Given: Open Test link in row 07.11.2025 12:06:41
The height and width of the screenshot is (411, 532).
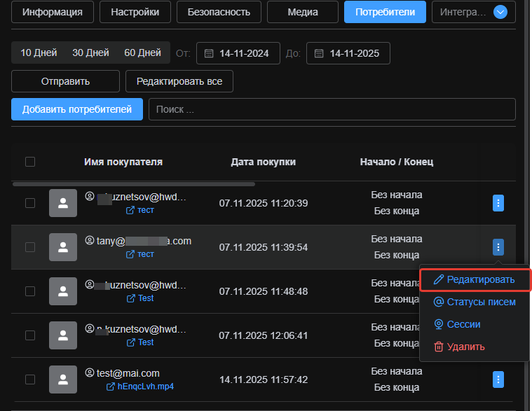Looking at the screenshot, I should tap(140, 342).
